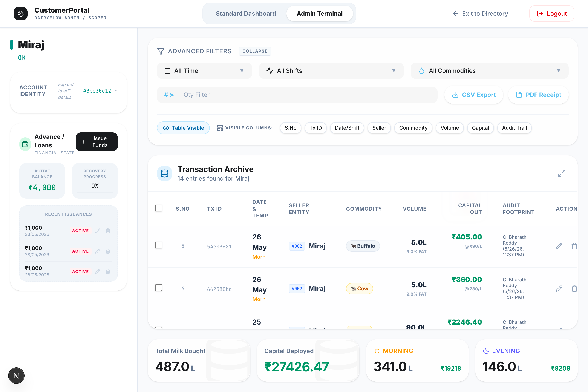Delete transaction 662580bc with trash icon
588x392 pixels.
(574, 289)
